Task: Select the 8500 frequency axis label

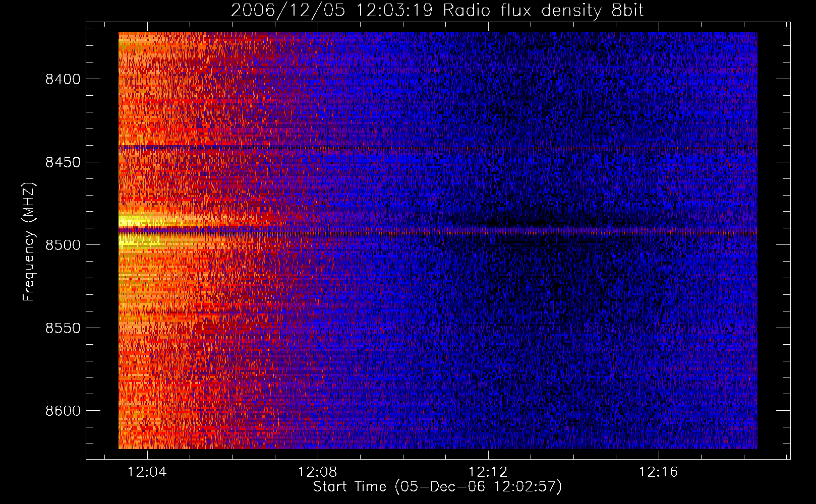Action: point(63,245)
